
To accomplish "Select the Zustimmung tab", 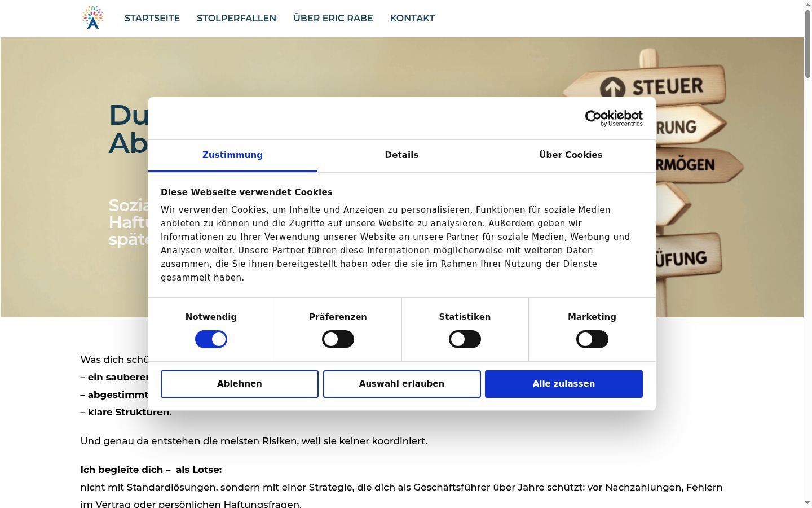I will [232, 155].
